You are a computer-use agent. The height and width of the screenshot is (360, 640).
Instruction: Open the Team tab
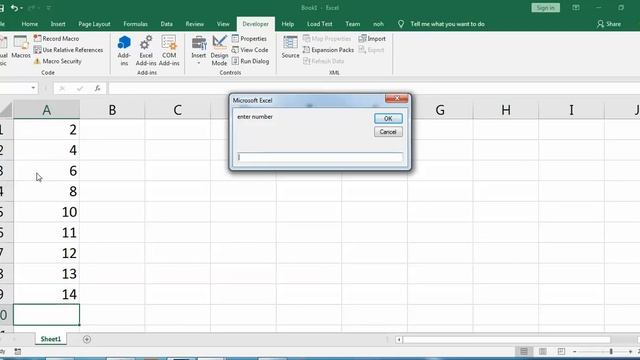click(353, 24)
